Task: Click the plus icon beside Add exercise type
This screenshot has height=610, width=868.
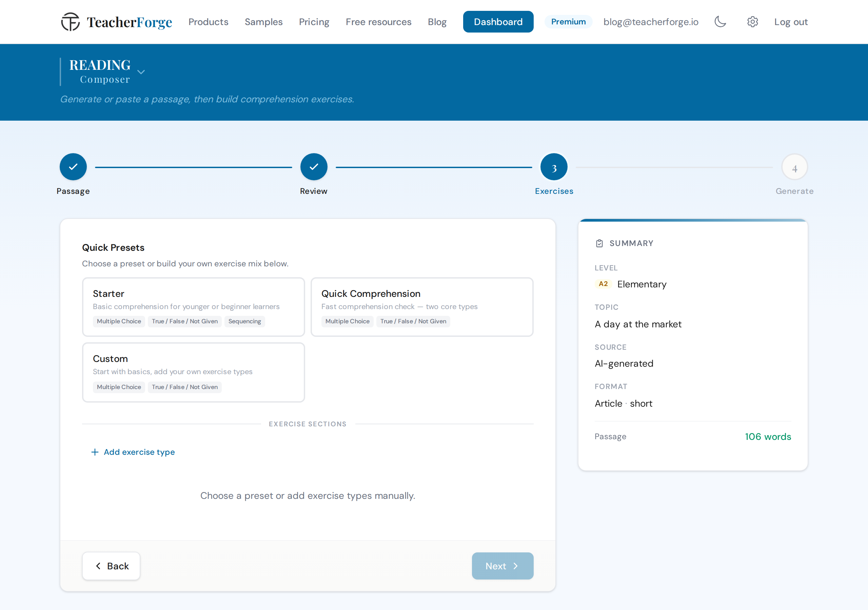Action: pyautogui.click(x=95, y=452)
